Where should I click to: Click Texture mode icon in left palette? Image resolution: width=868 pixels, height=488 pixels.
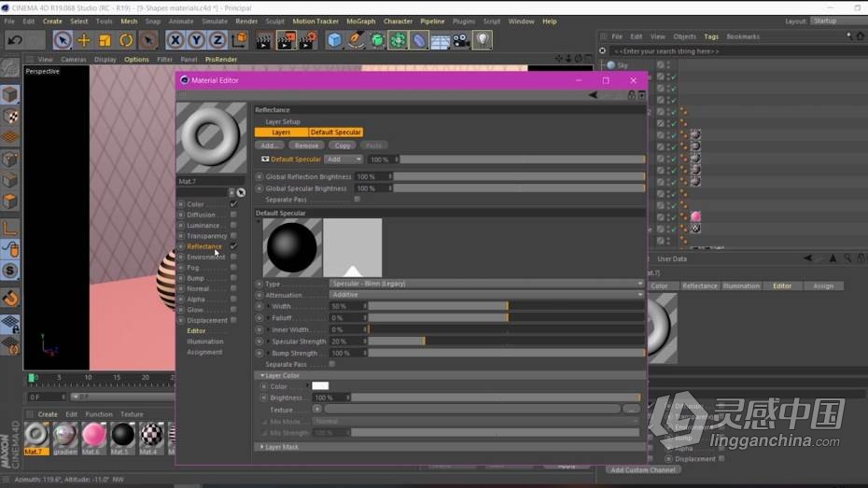10,117
